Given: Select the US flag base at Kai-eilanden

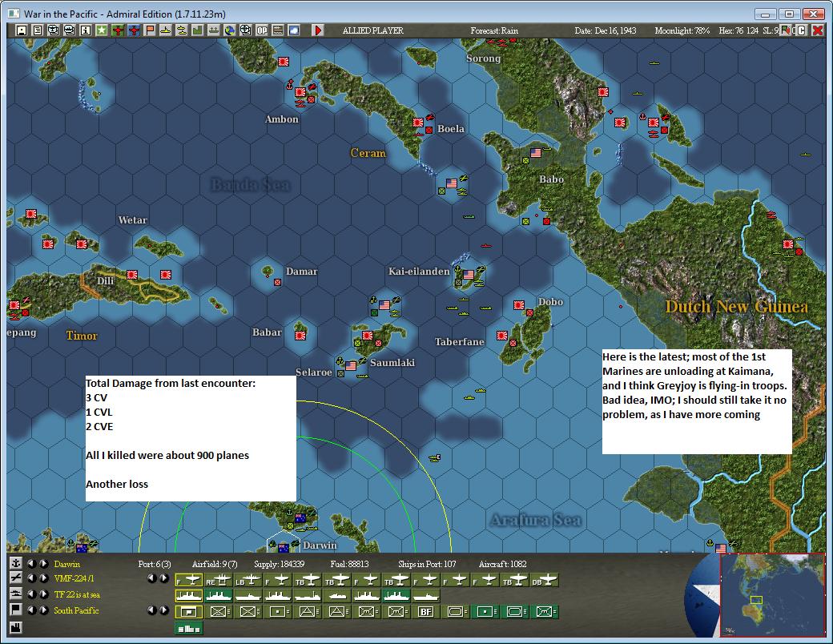Looking at the screenshot, I should pyautogui.click(x=468, y=275).
